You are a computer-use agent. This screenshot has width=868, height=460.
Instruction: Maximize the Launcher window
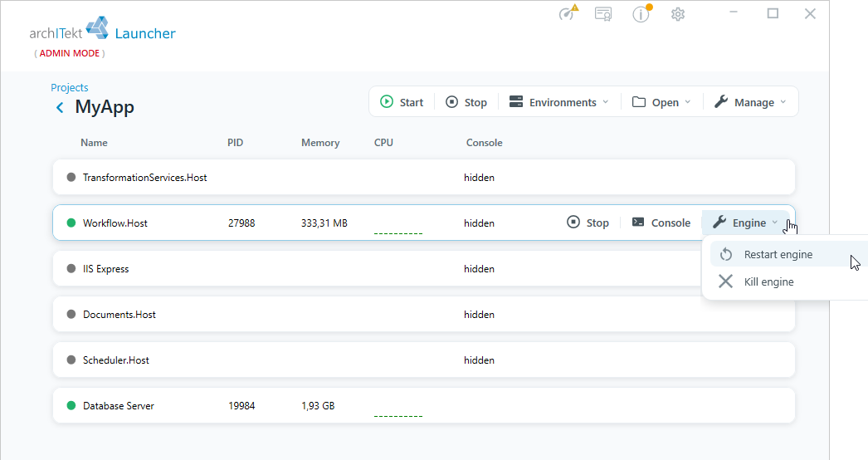coord(773,13)
